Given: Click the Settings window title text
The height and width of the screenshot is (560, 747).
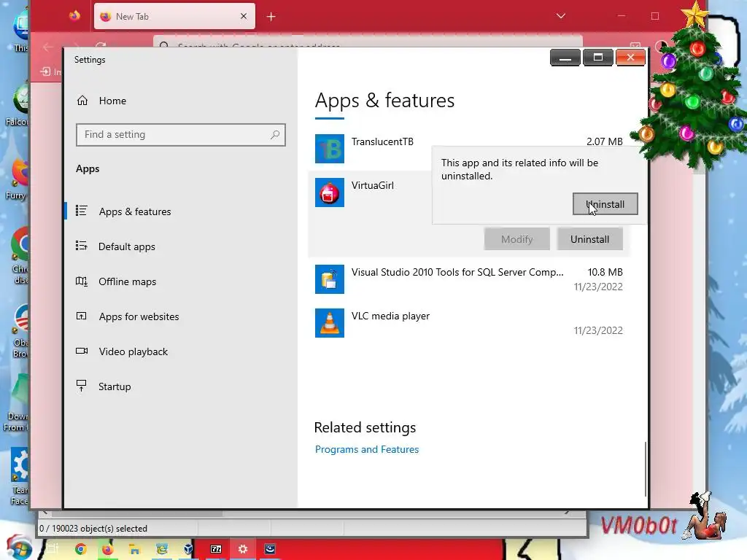Looking at the screenshot, I should (90, 60).
